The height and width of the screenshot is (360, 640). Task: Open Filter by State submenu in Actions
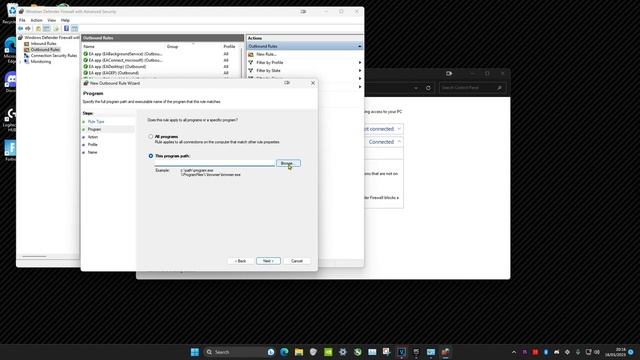click(268, 71)
